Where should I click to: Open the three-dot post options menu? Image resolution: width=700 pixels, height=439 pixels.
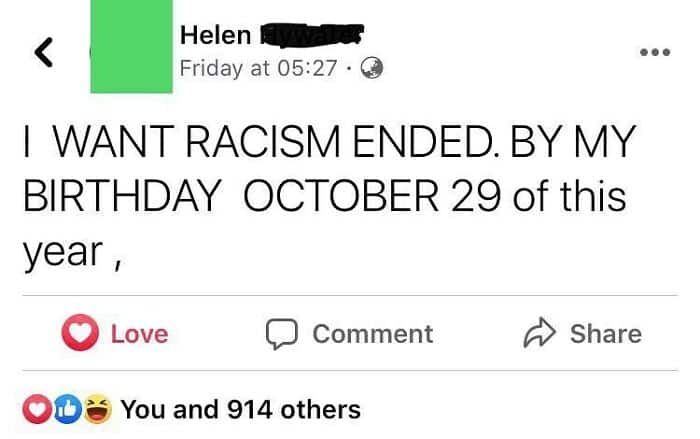click(655, 52)
